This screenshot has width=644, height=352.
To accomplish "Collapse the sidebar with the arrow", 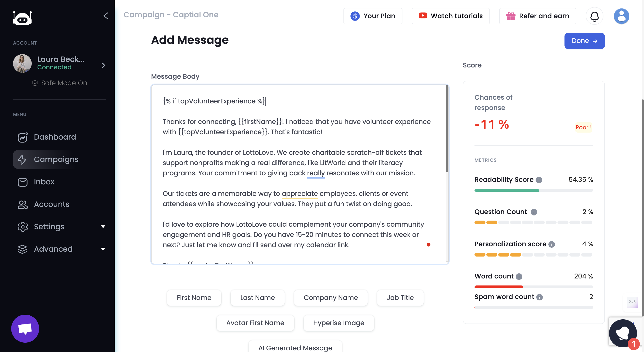I will click(x=106, y=16).
